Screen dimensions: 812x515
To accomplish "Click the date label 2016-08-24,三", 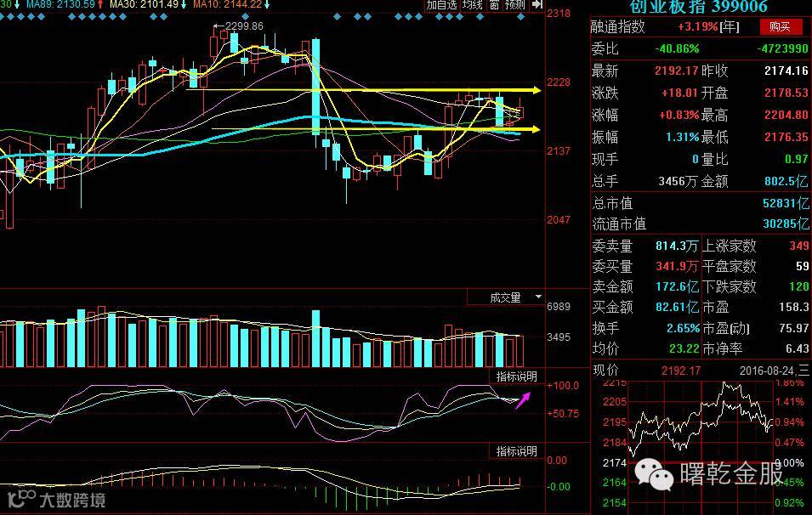I will (x=775, y=371).
